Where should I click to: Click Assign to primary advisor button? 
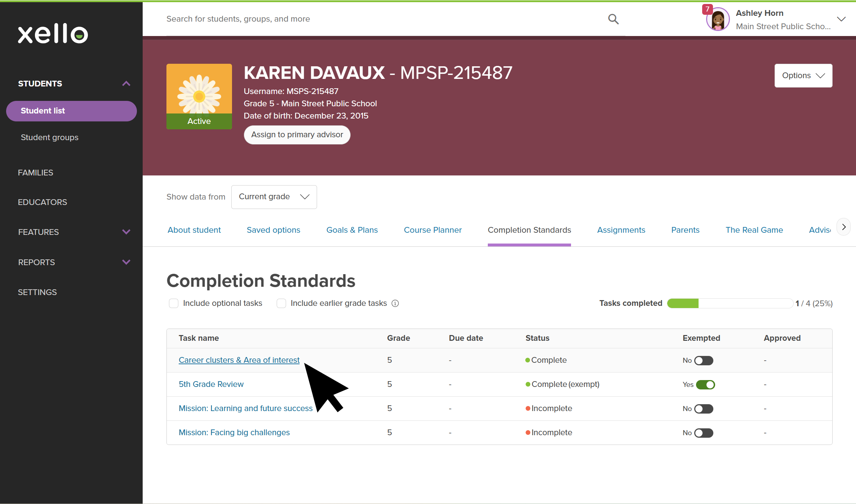[x=297, y=135]
